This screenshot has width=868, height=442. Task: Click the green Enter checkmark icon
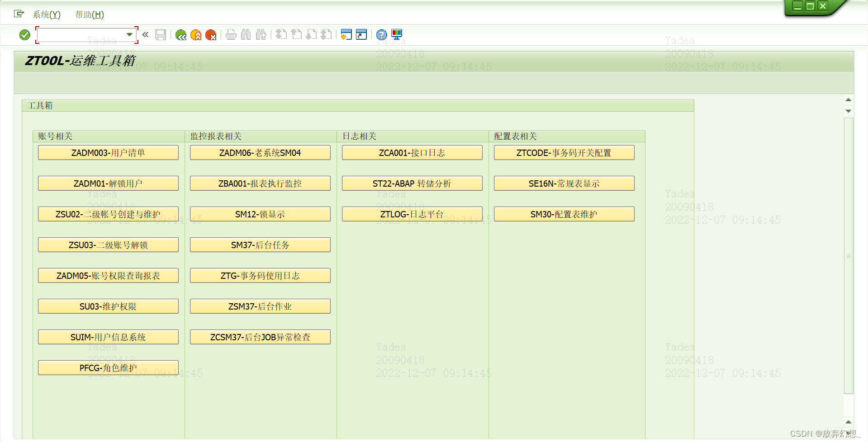(25, 35)
